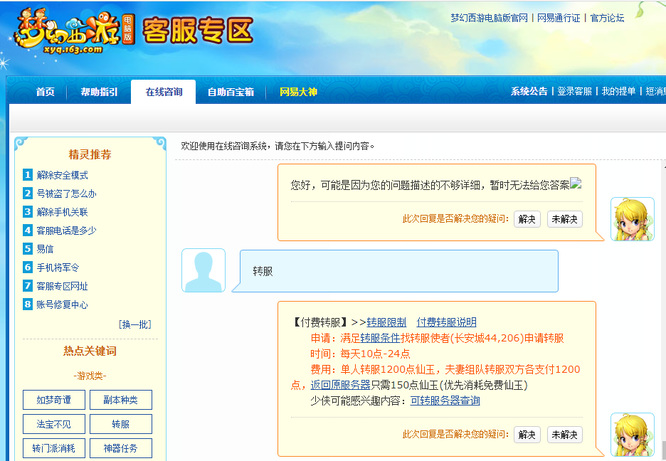Click the bot avatar beside first reply
Viewport: 666px width, 461px height.
(x=632, y=219)
